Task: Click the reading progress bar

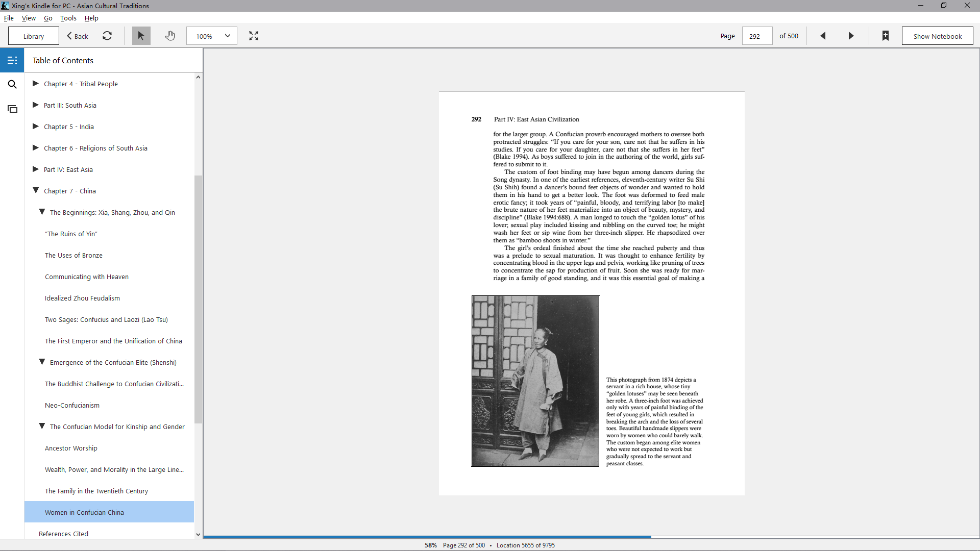Action: [591, 537]
